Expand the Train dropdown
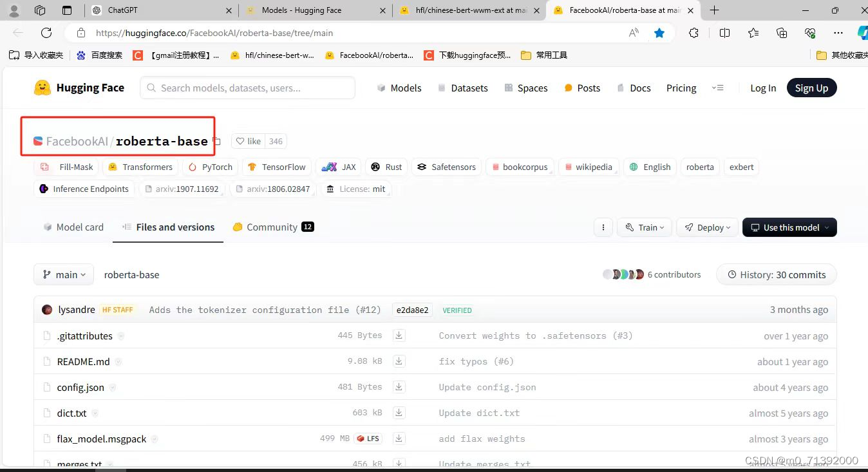The height and width of the screenshot is (472, 868). click(644, 227)
